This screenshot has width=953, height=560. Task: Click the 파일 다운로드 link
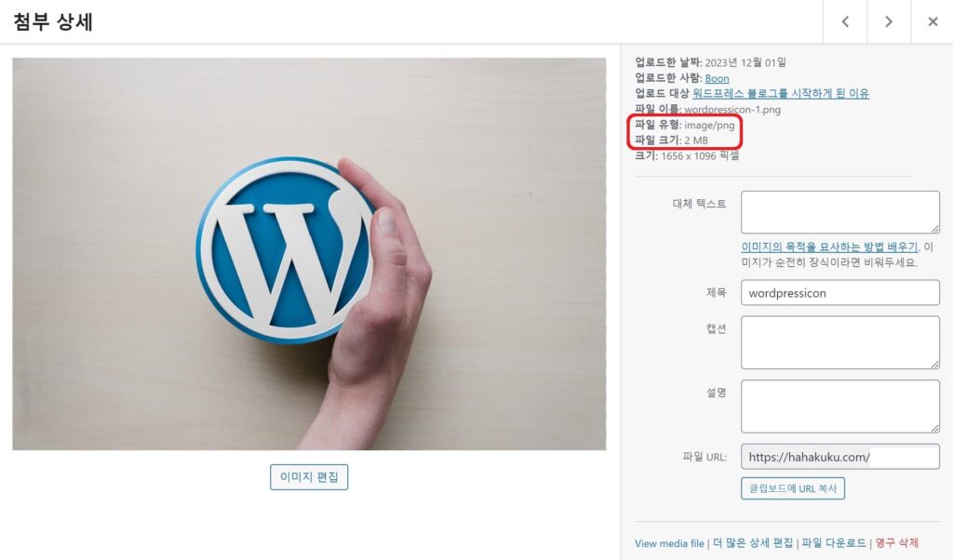click(834, 543)
